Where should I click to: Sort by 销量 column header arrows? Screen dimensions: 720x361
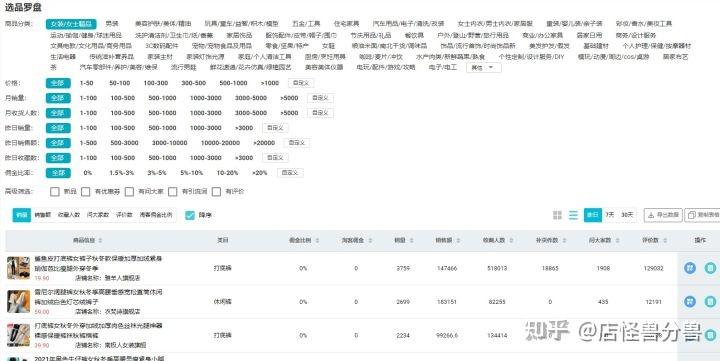click(411, 241)
